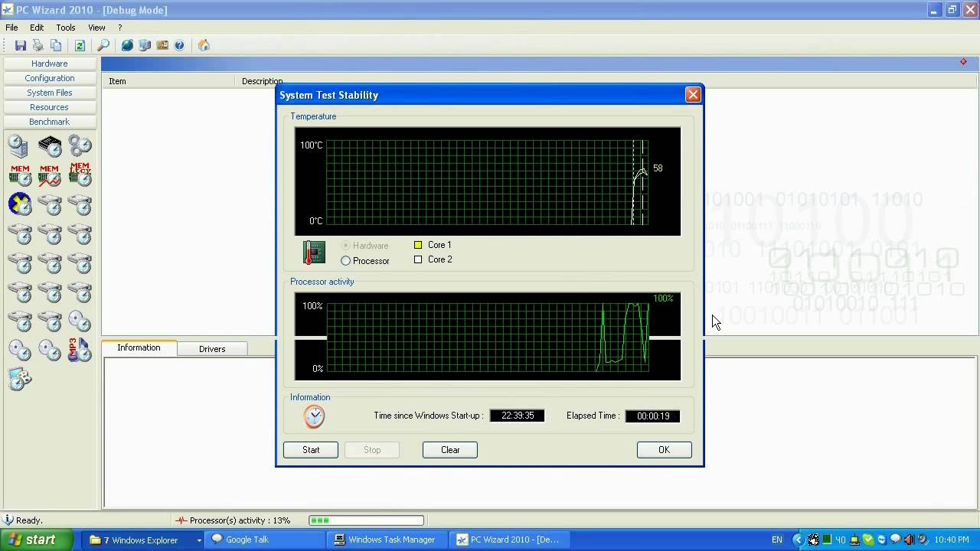Click the processor activity progress bar in status bar
Image resolution: width=980 pixels, height=551 pixels.
coord(366,520)
